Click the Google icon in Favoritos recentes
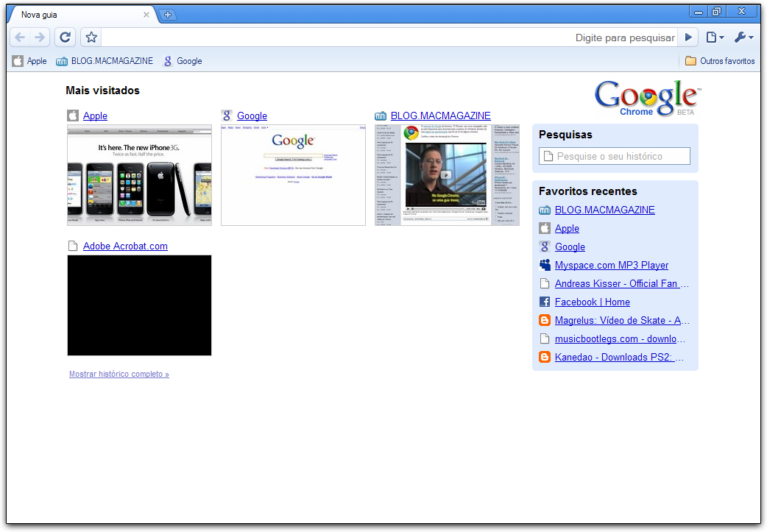The image size is (767, 532). [x=545, y=247]
